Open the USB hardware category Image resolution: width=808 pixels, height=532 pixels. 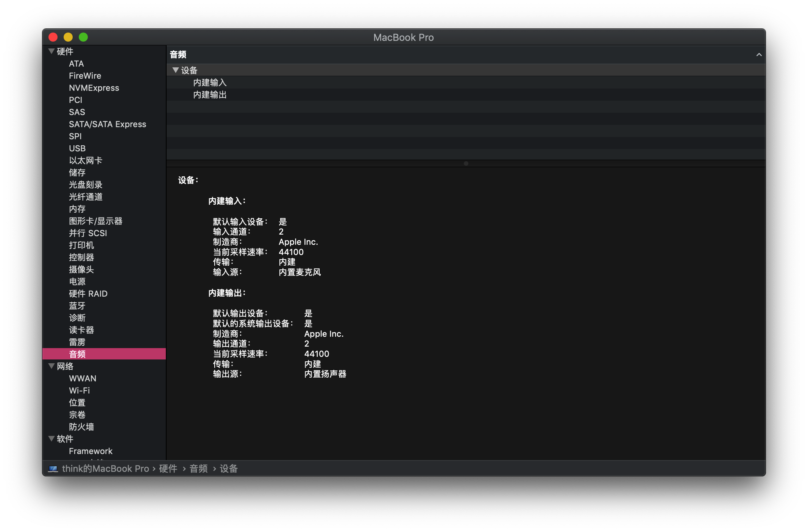click(x=77, y=148)
